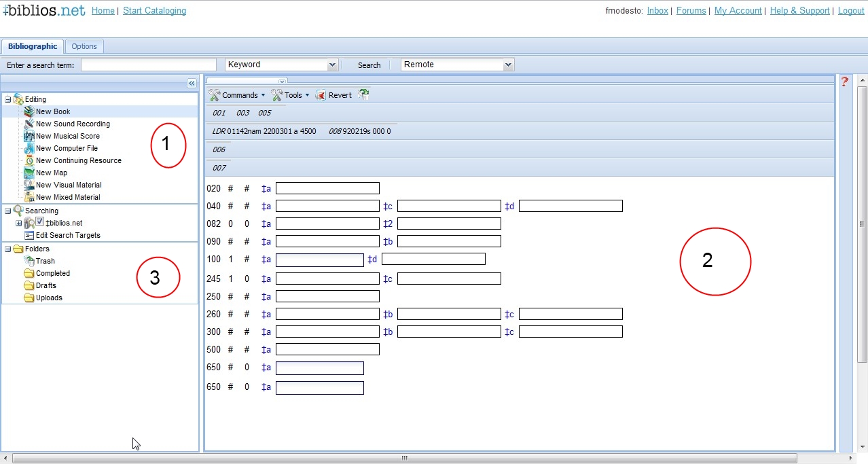This screenshot has height=464, width=868.
Task: Click the Revert toolbar icon
Action: [321, 95]
